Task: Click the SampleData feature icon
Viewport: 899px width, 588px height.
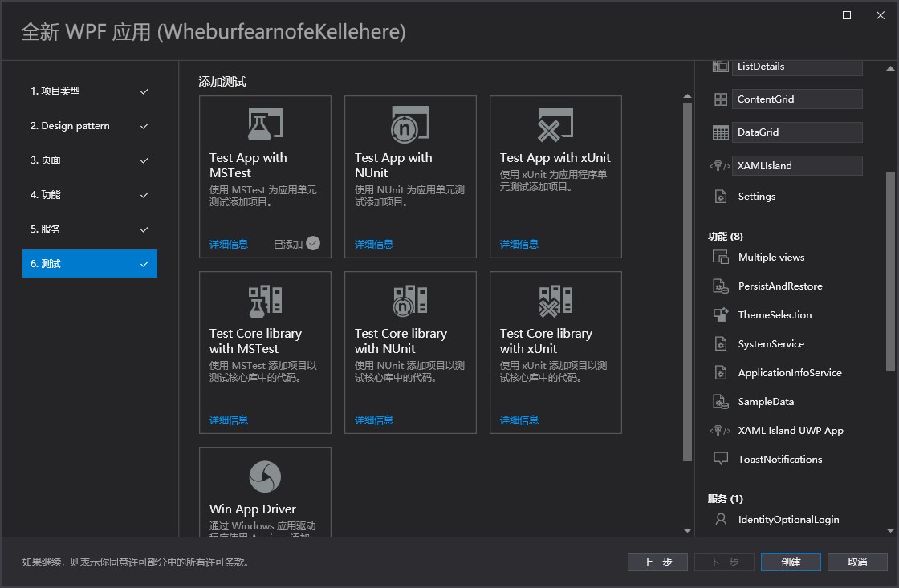Action: [x=721, y=402]
